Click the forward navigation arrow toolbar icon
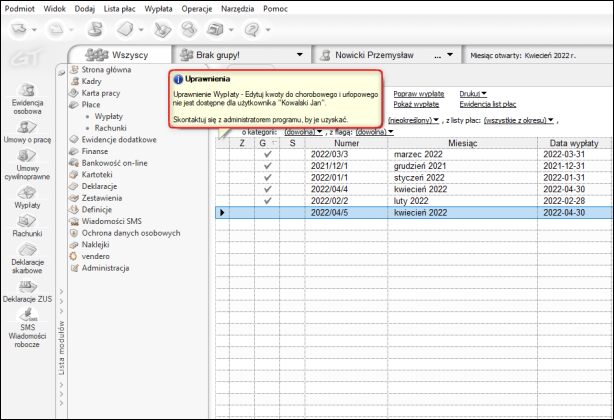The height and width of the screenshot is (420, 614). [x=56, y=29]
